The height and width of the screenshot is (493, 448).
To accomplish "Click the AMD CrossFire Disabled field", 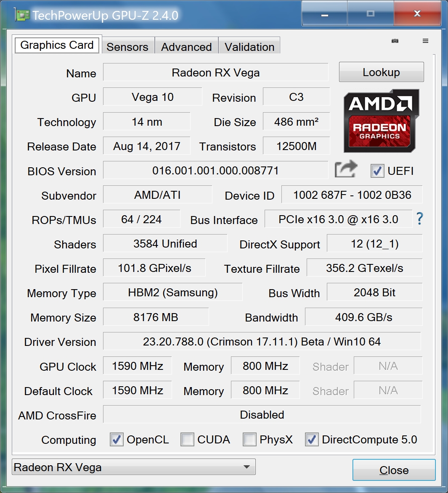I will pos(262,415).
